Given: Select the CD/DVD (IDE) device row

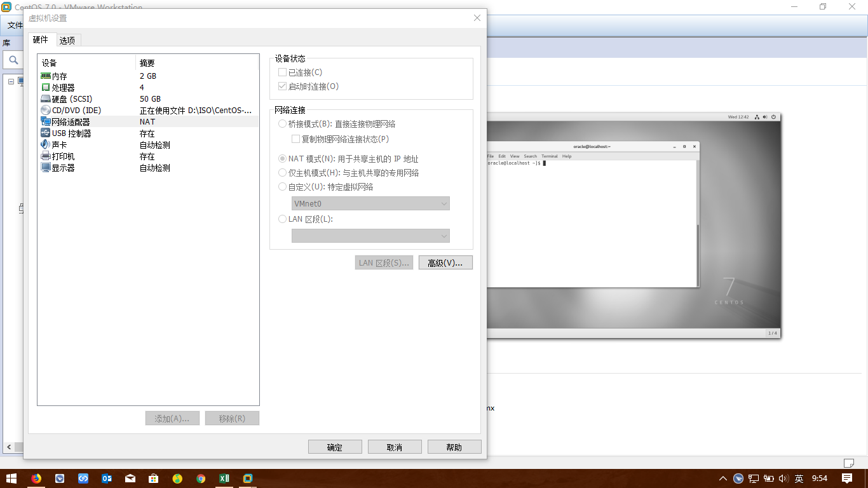Looking at the screenshot, I should click(148, 110).
